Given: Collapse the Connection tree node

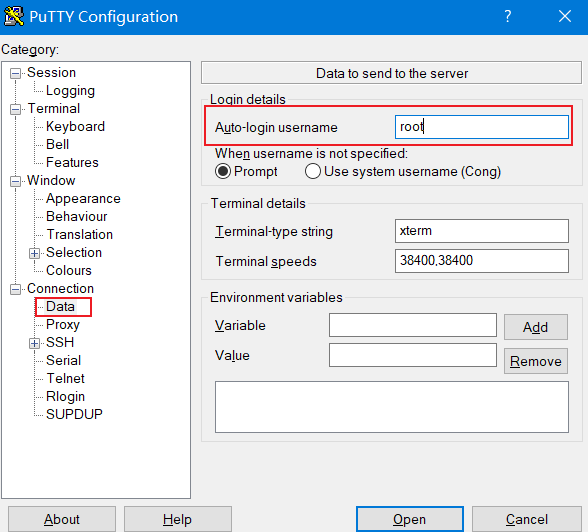Looking at the screenshot, I should pyautogui.click(x=15, y=289).
